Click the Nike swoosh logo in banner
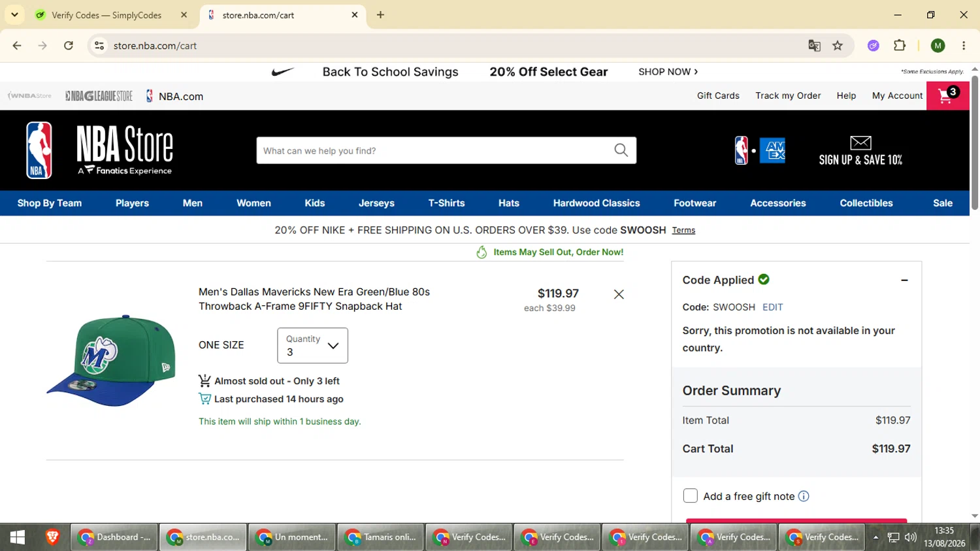Image resolution: width=980 pixels, height=551 pixels. click(x=283, y=72)
